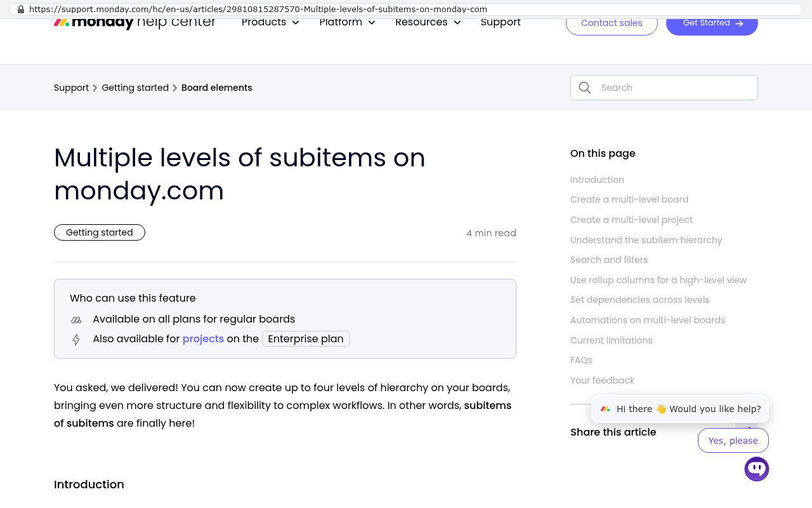Open the Support nav item
The height and width of the screenshot is (508, 812).
click(x=501, y=23)
